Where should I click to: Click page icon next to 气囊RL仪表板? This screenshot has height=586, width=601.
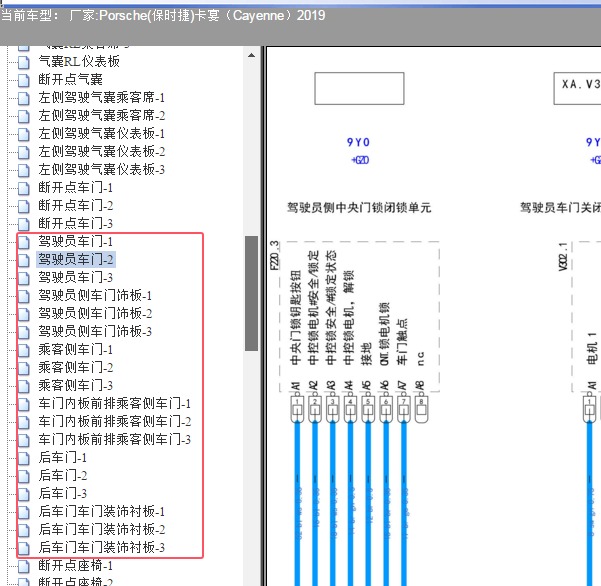24,62
